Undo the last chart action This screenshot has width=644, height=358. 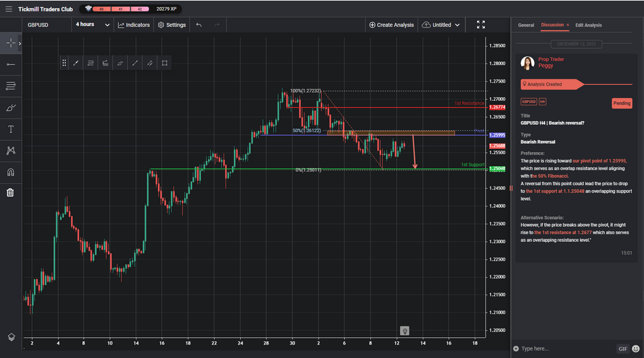pyautogui.click(x=199, y=25)
